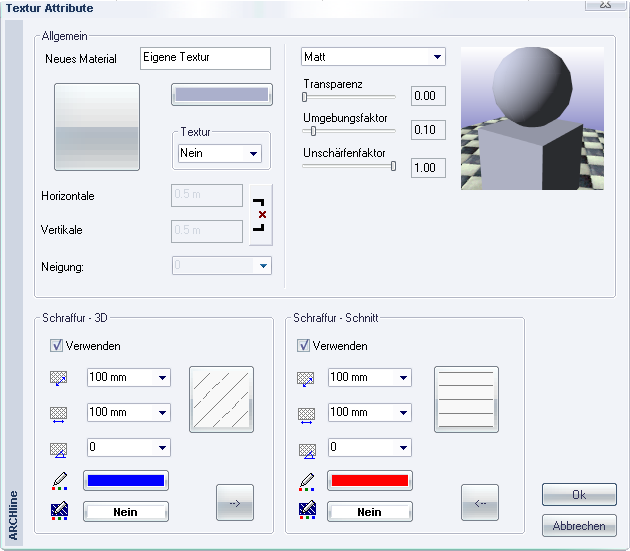Click the Ok button
This screenshot has width=630, height=551.
[x=579, y=494]
